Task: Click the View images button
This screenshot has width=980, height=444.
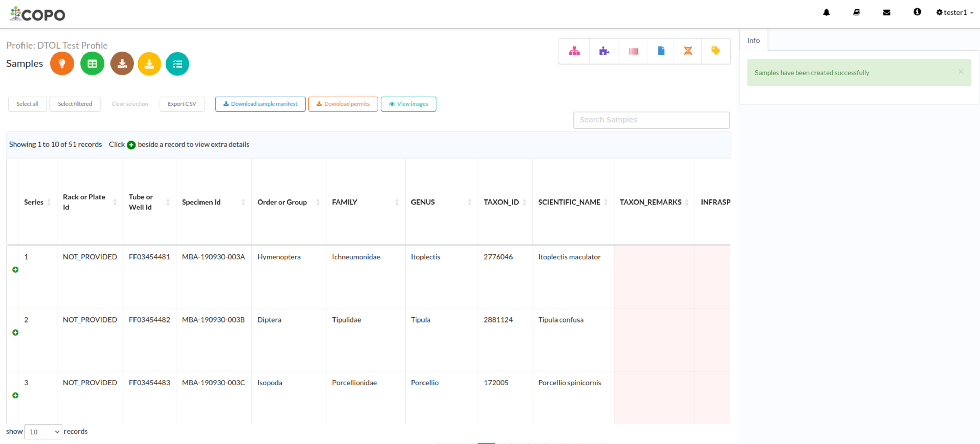Action: click(409, 104)
